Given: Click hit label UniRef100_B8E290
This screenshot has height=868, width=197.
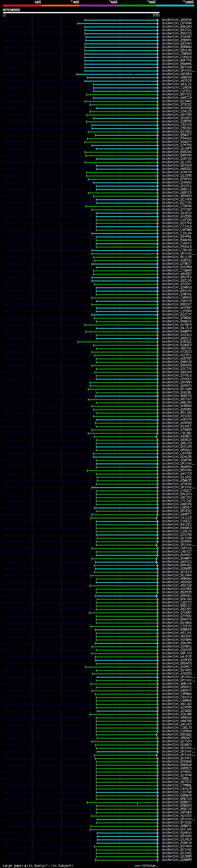Looking at the screenshot, I should point(177,403).
